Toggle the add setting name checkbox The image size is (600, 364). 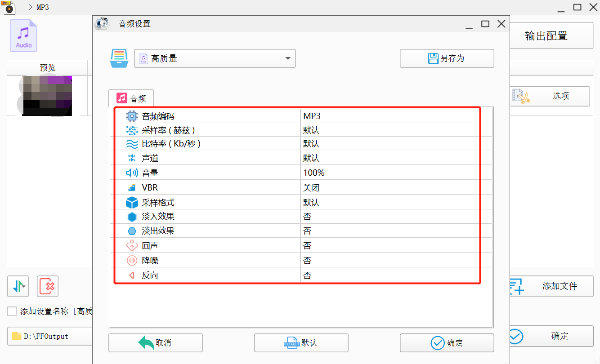click(x=12, y=311)
